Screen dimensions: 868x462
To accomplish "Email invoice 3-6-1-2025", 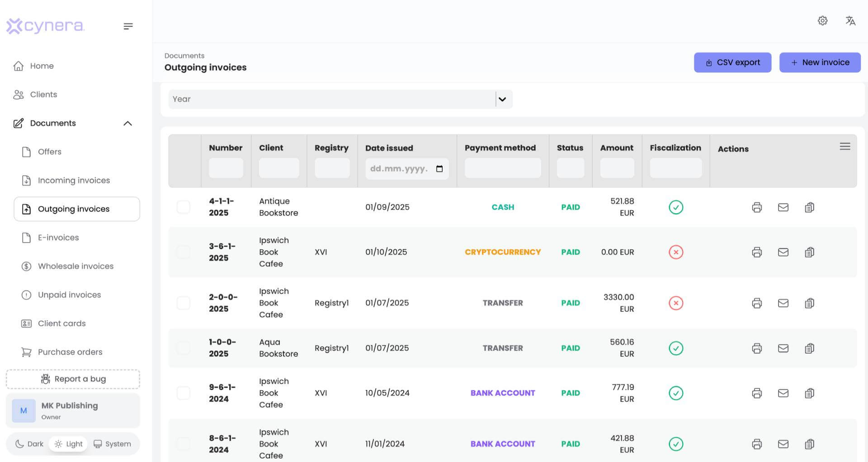I will pyautogui.click(x=783, y=252).
